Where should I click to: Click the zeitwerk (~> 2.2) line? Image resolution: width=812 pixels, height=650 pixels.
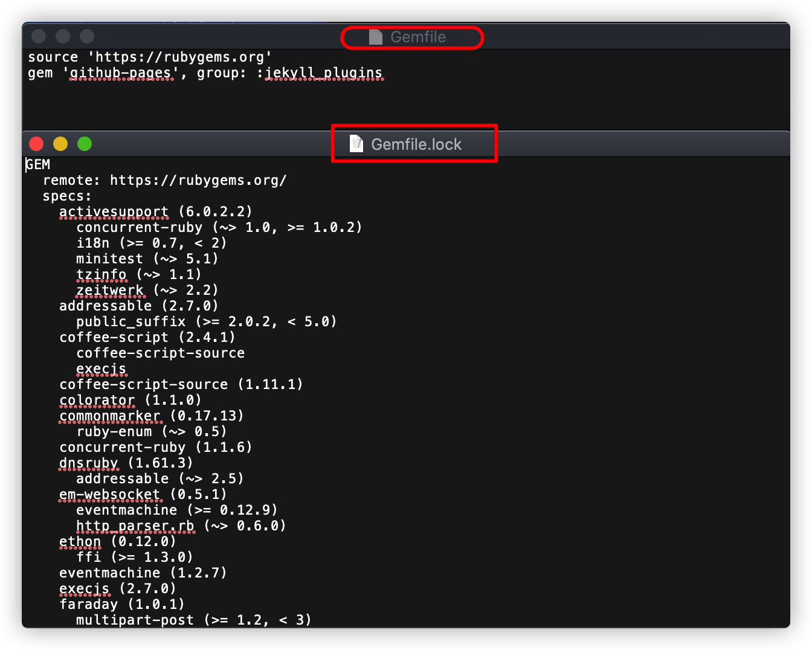coord(147,291)
